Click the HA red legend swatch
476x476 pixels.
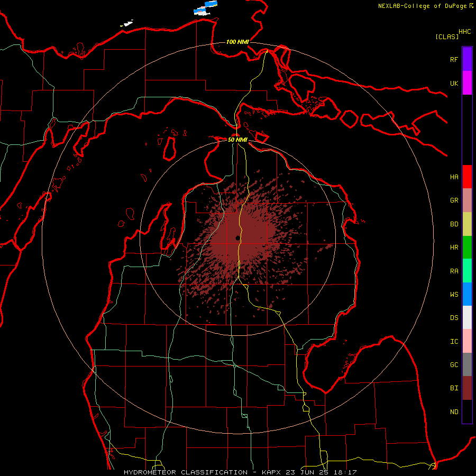tap(467, 177)
